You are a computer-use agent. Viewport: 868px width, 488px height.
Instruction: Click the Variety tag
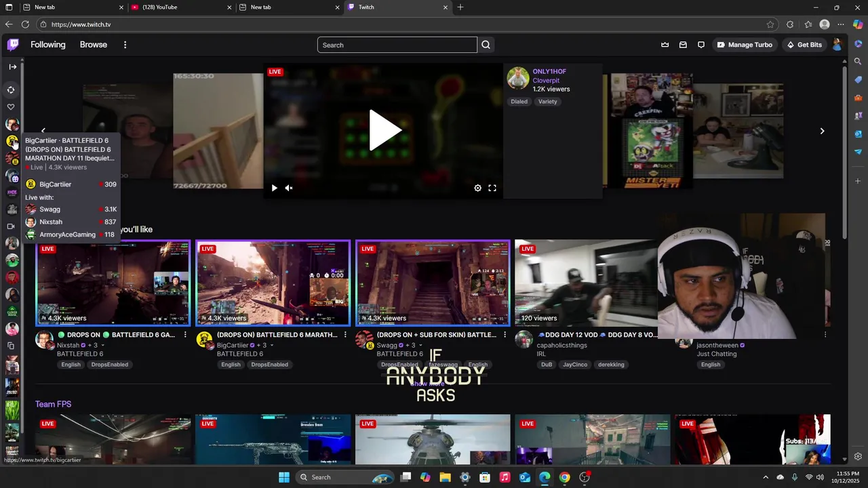coord(547,102)
